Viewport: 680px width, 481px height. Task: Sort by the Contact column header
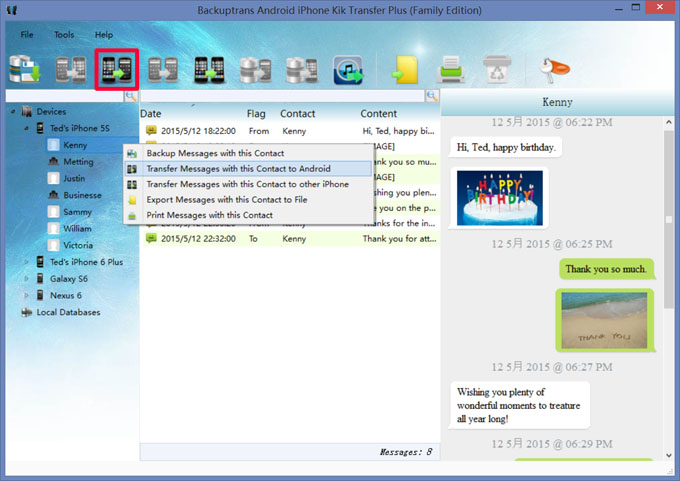[298, 114]
